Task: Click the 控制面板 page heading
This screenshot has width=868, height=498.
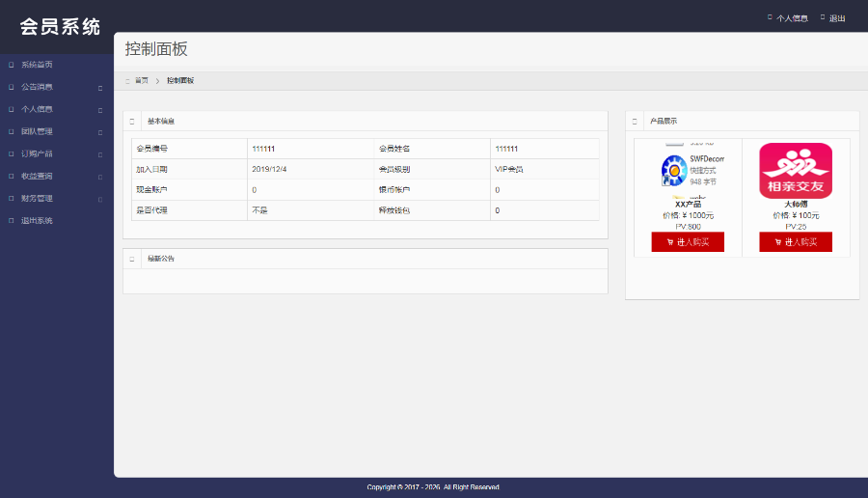Action: tap(156, 49)
